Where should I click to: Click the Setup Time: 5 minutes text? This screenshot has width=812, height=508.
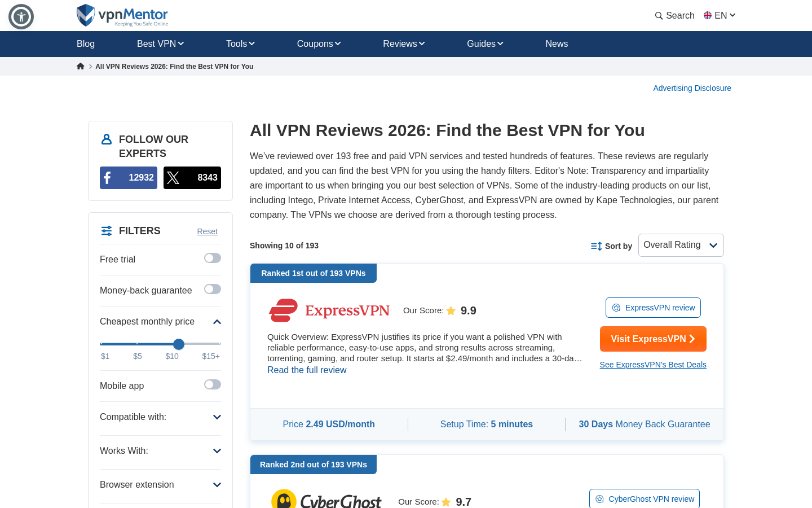pos(487,424)
